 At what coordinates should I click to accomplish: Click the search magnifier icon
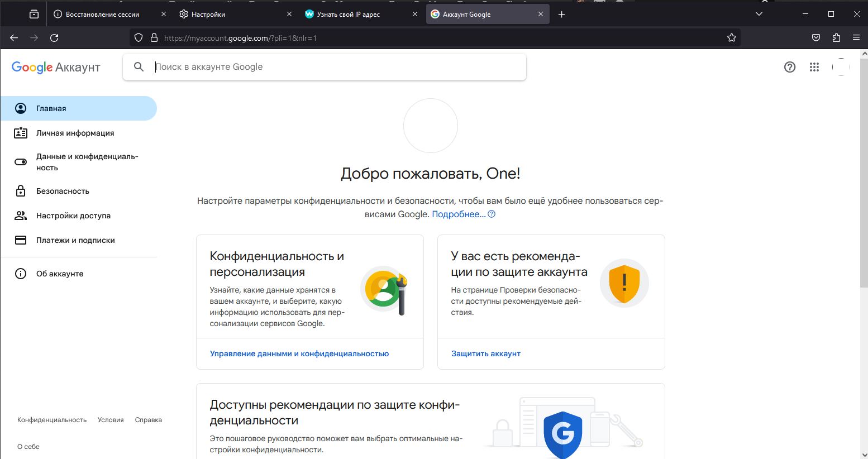click(139, 67)
